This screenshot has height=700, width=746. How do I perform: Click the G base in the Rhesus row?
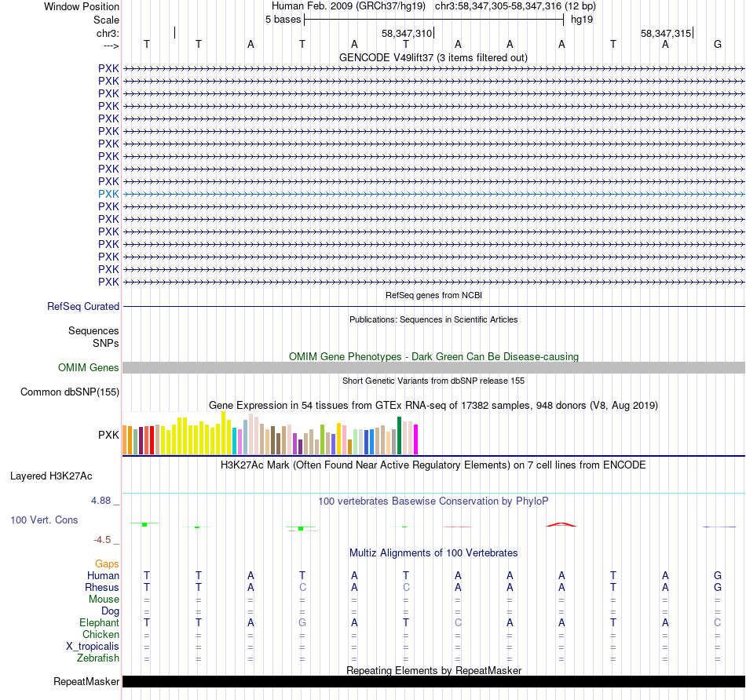click(x=718, y=587)
